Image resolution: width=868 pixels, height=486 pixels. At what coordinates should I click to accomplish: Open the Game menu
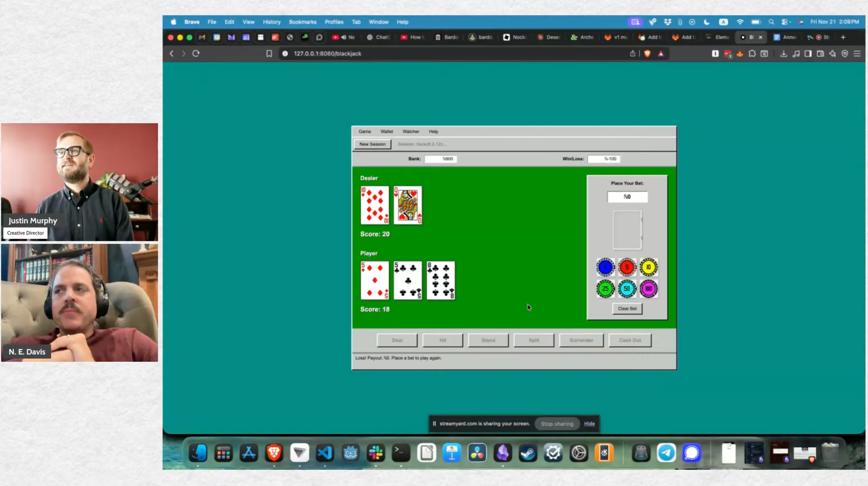tap(365, 131)
